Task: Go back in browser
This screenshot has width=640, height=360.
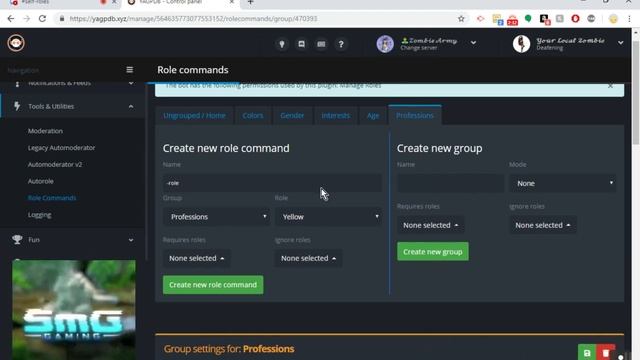Action: coord(11,19)
